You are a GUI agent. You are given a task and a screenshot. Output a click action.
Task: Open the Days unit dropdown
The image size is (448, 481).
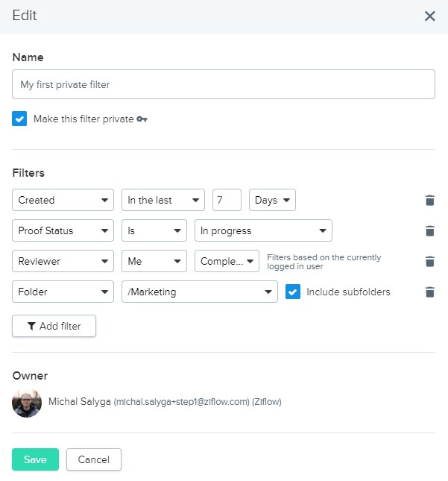click(272, 200)
